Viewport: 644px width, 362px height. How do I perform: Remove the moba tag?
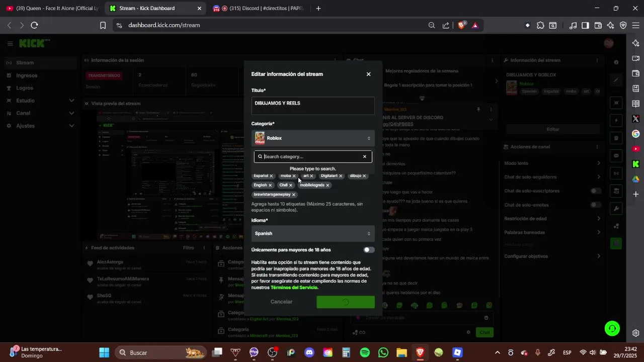click(294, 176)
